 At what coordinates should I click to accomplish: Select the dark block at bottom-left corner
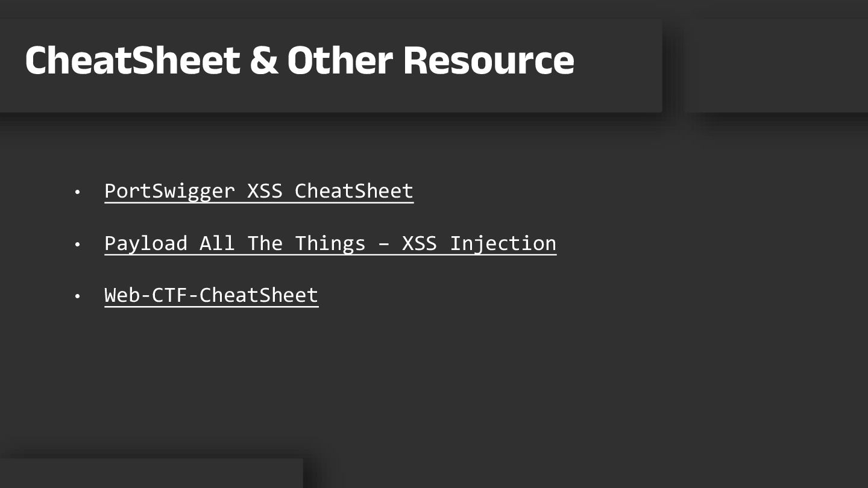(x=151, y=474)
